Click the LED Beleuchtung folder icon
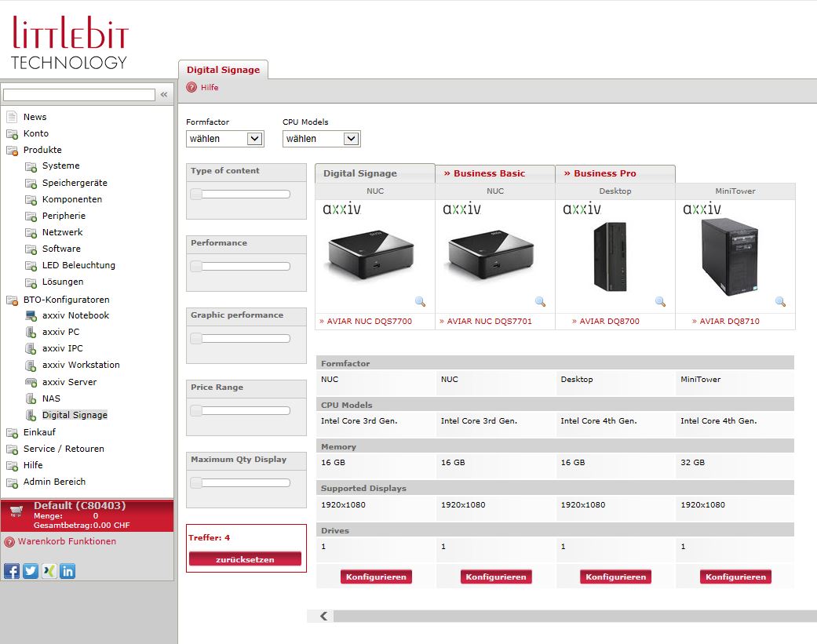This screenshot has height=644, width=817. [31, 266]
